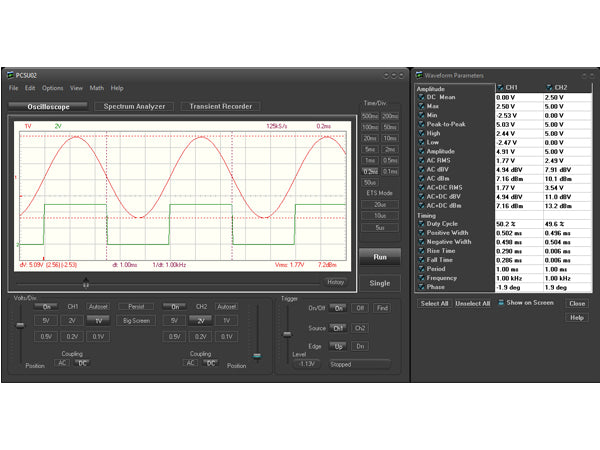This screenshot has width=600, height=450.
Task: Toggle the Peak-to-Peak parameter checkbox
Action: click(x=419, y=124)
